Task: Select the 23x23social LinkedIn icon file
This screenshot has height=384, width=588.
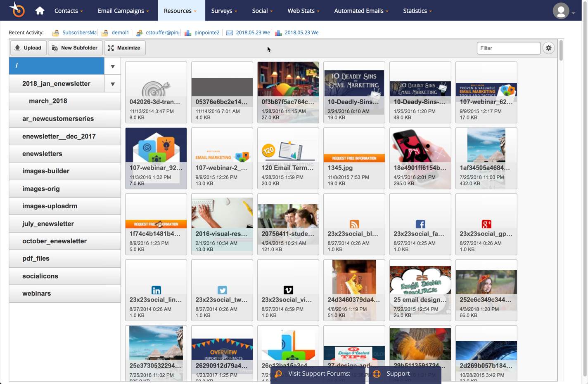Action: click(156, 290)
